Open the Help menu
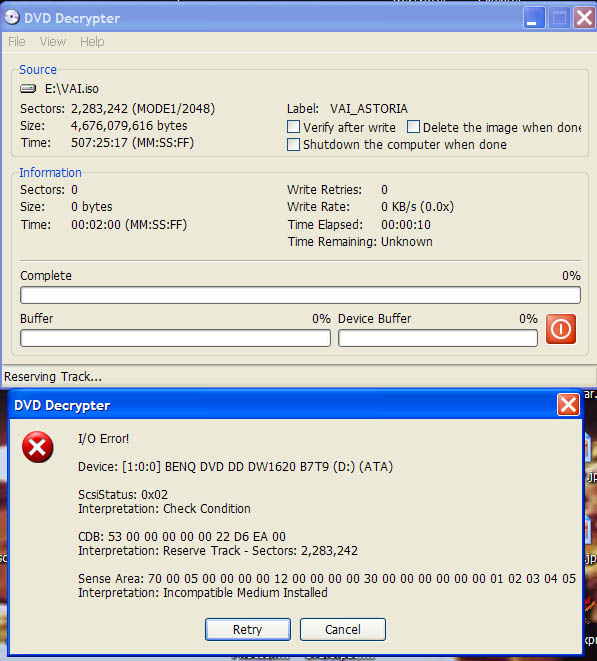The width and height of the screenshot is (597, 661). click(92, 42)
